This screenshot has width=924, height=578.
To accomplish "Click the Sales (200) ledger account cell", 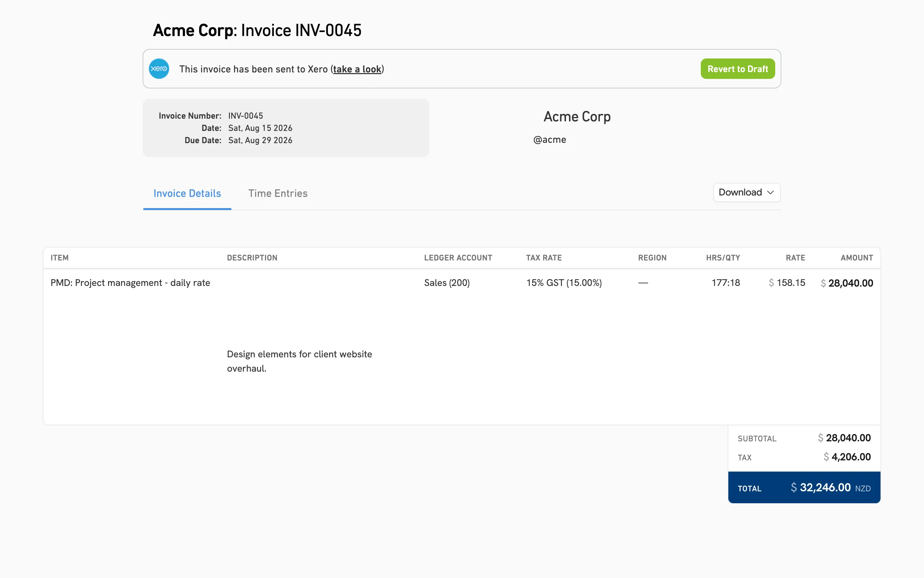I will 447,283.
